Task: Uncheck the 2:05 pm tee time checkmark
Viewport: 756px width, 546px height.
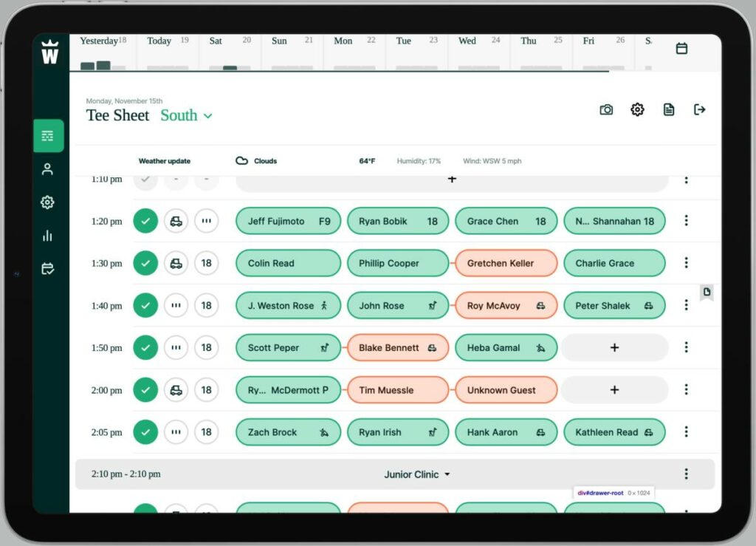Action: 145,432
